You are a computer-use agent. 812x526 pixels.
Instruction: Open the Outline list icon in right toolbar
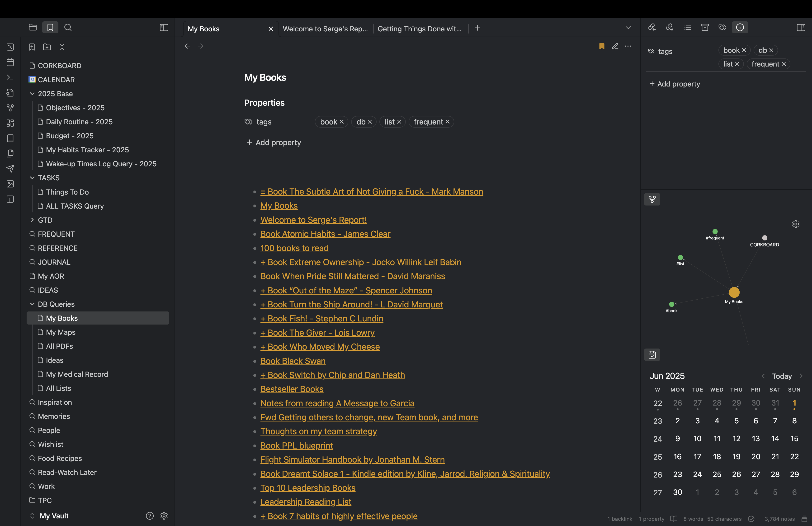tap(688, 27)
